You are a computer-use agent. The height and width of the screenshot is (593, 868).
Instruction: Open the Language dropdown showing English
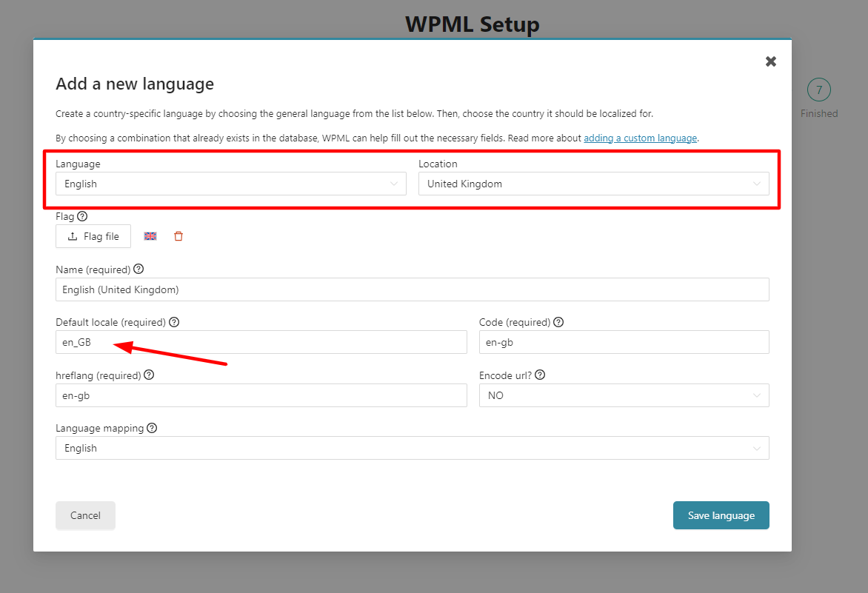(231, 184)
